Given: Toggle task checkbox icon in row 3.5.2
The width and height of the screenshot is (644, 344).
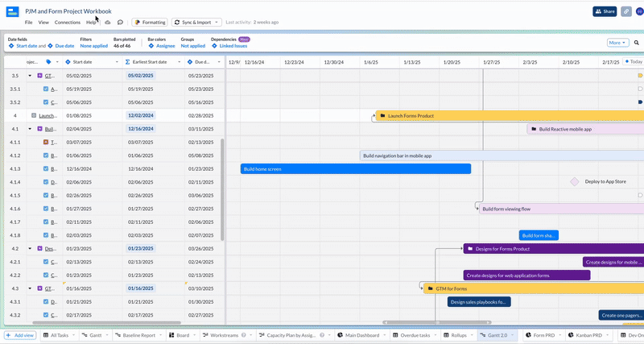Looking at the screenshot, I should pyautogui.click(x=46, y=102).
